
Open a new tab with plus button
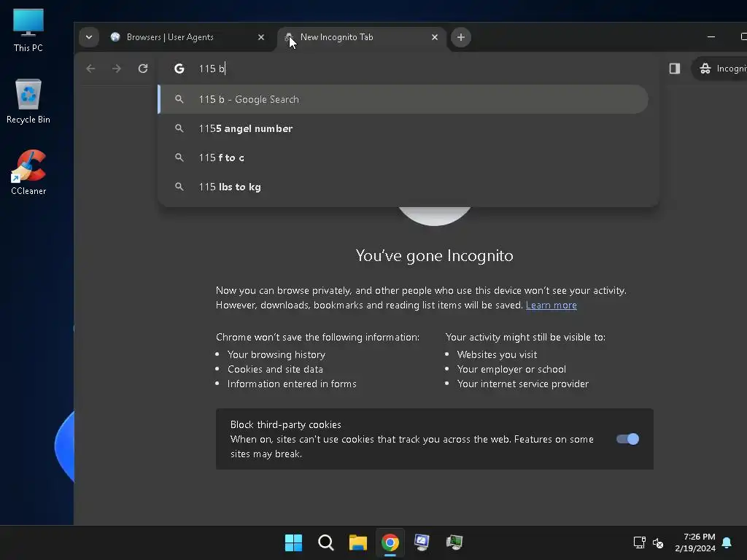tap(461, 37)
